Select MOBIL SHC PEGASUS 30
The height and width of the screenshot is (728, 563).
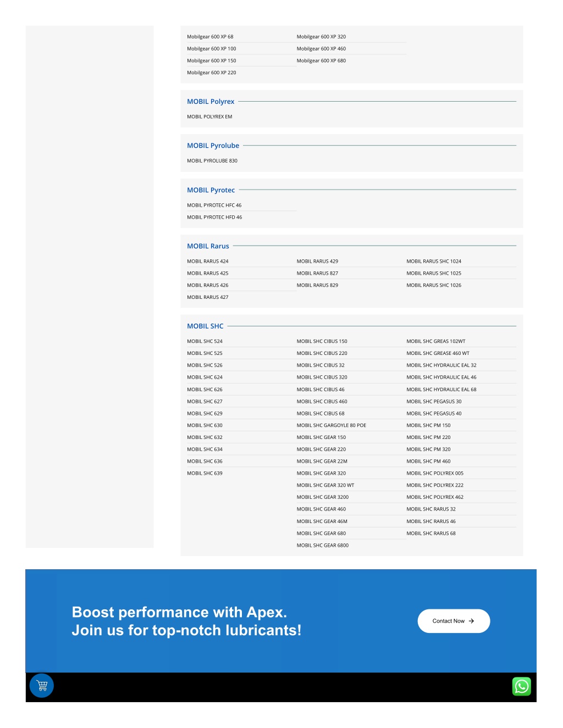[x=434, y=402]
